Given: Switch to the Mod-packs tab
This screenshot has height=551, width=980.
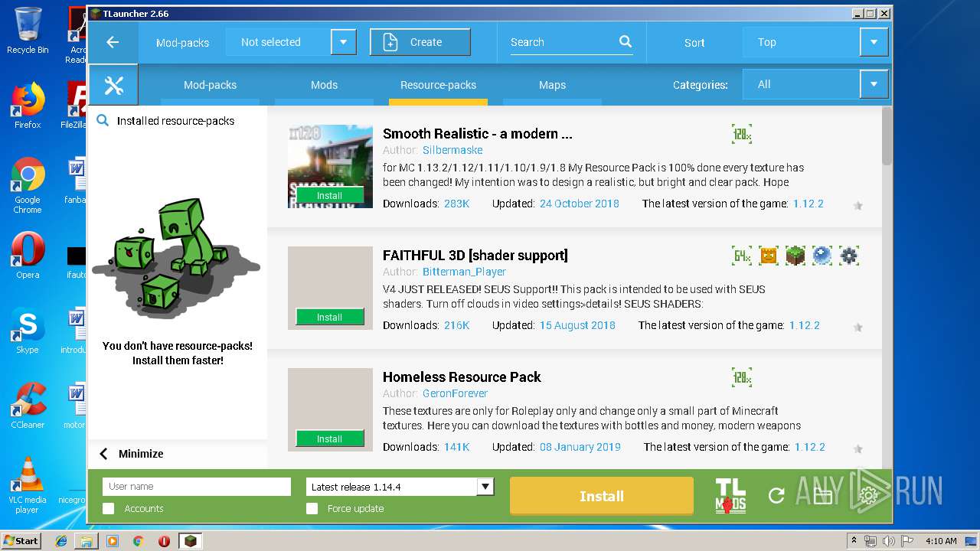Looking at the screenshot, I should pos(210,85).
